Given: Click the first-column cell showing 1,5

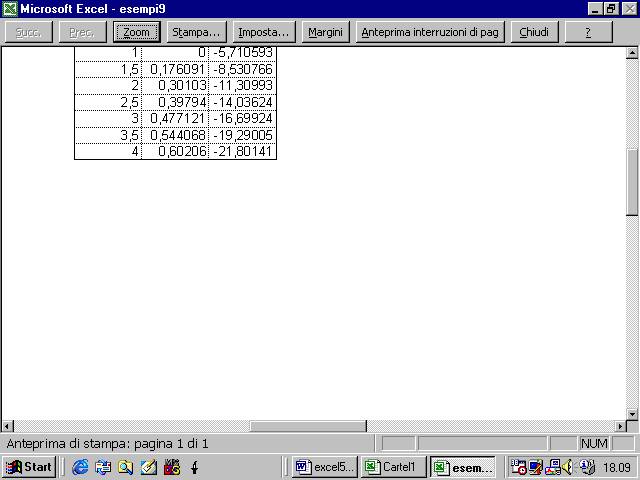Looking at the screenshot, I should click(108, 69).
